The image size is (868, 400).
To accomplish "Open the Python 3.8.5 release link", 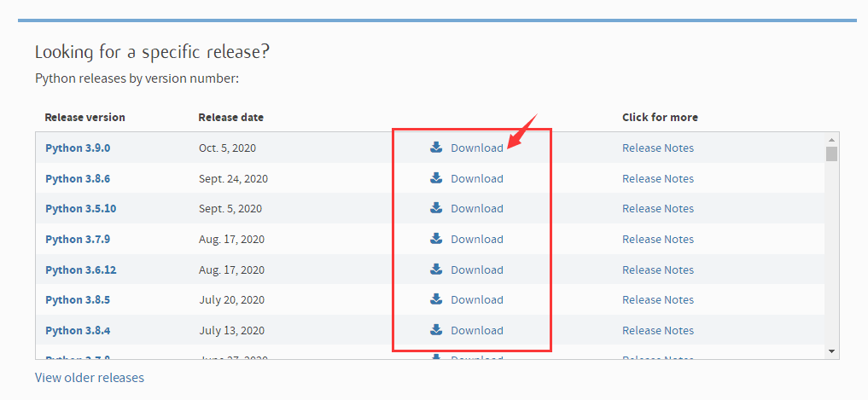I will pos(78,300).
